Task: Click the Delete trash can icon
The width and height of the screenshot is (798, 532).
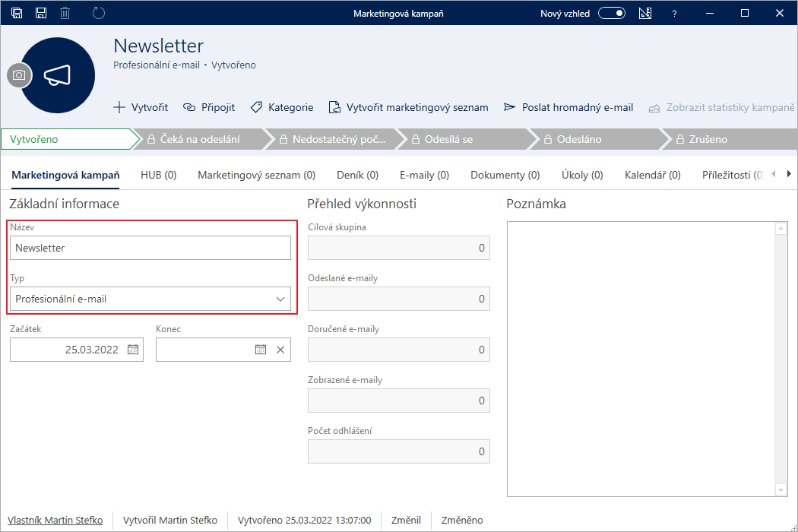Action: (65, 13)
